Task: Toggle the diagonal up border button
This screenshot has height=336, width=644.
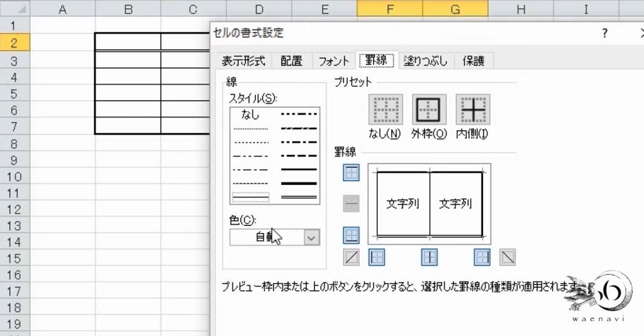Action: (x=351, y=257)
